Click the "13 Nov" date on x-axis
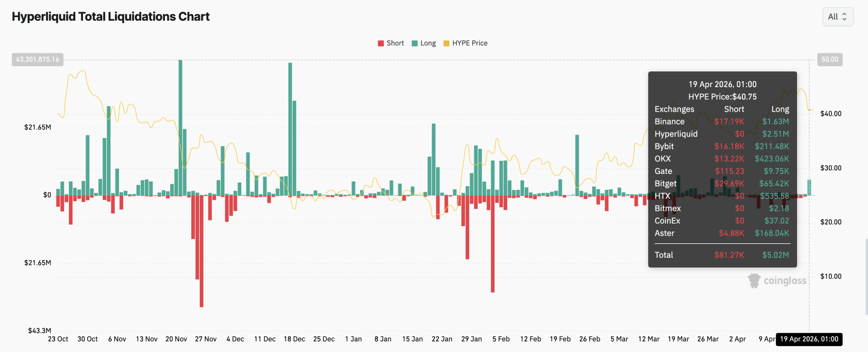The image size is (868, 352). click(146, 339)
